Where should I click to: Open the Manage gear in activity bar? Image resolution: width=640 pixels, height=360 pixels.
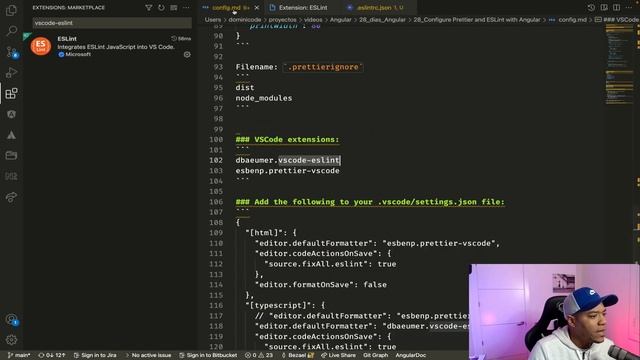point(11,340)
